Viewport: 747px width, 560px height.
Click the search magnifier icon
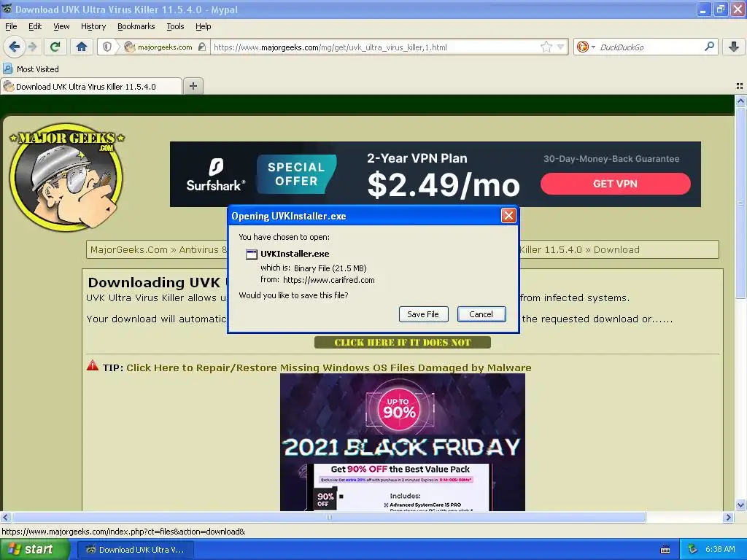[x=709, y=47]
